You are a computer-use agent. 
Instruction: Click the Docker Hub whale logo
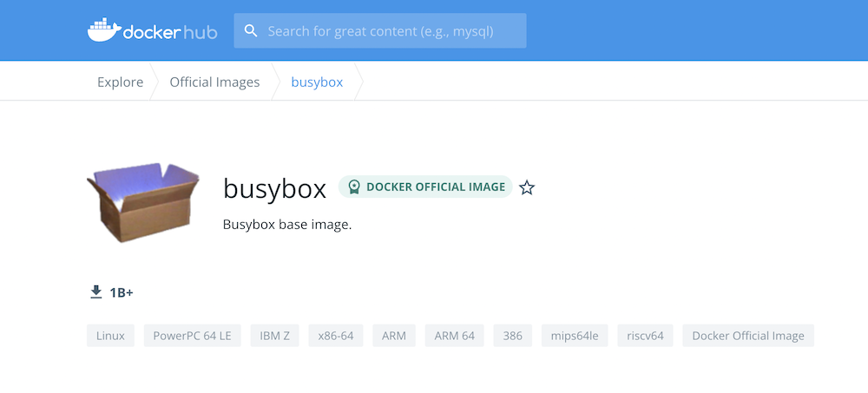click(104, 30)
